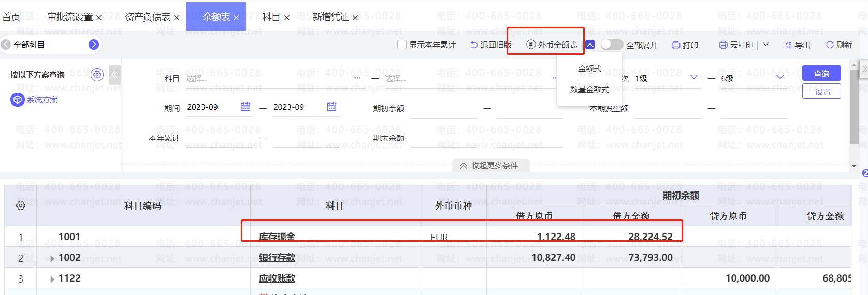Open the 6级 level dropdown

780,78
